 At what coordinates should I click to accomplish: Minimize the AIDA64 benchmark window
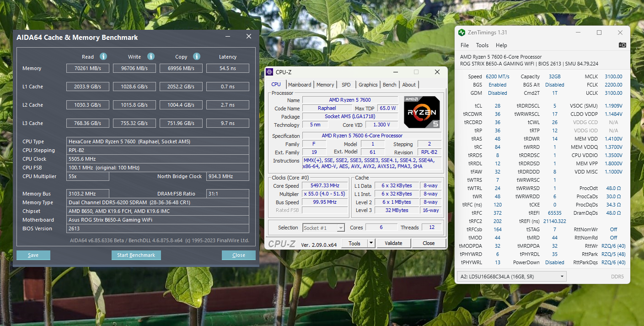[228, 37]
